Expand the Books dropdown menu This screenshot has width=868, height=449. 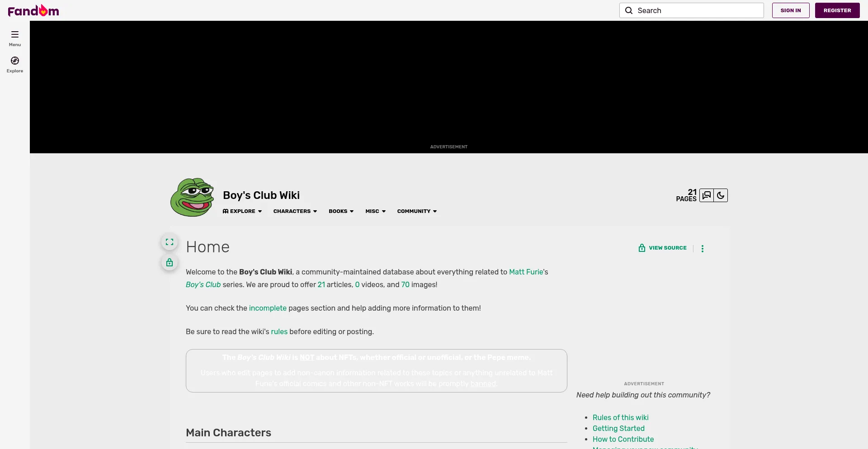(x=341, y=211)
